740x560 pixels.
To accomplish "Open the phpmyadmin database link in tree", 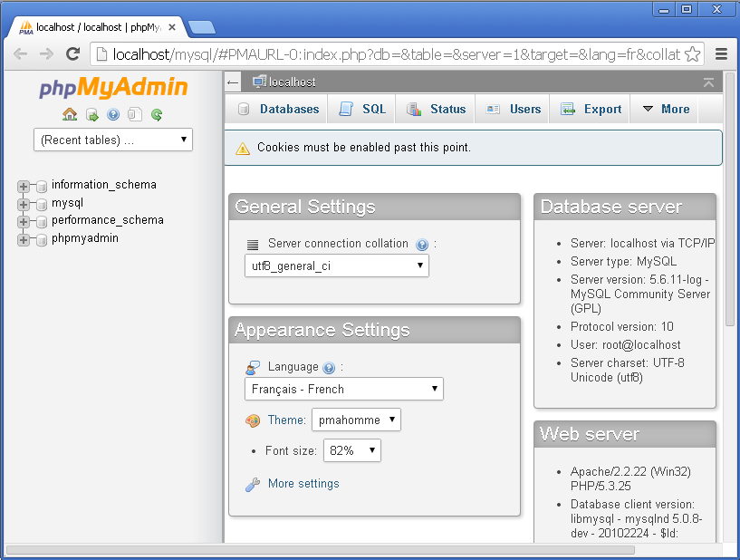I will [85, 238].
